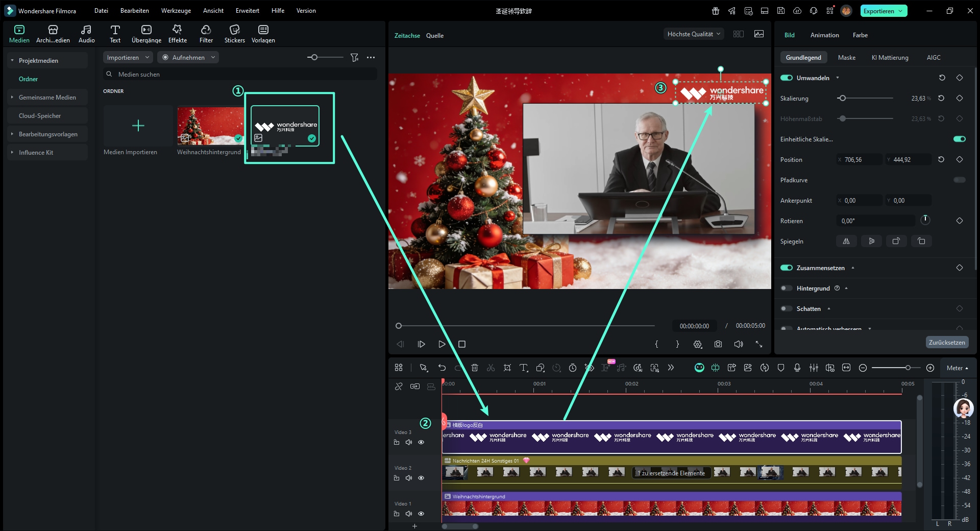Switch to the Animation tab
The image size is (980, 531).
pos(824,35)
